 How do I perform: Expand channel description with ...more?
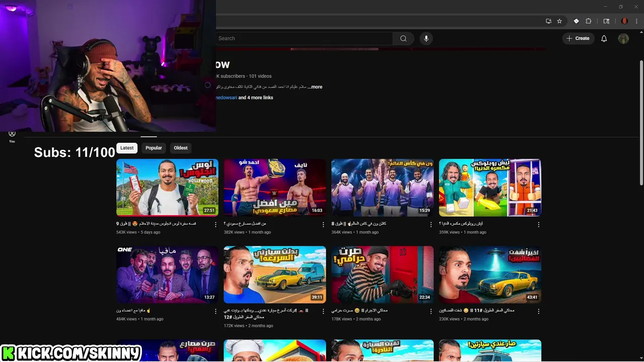(315, 87)
